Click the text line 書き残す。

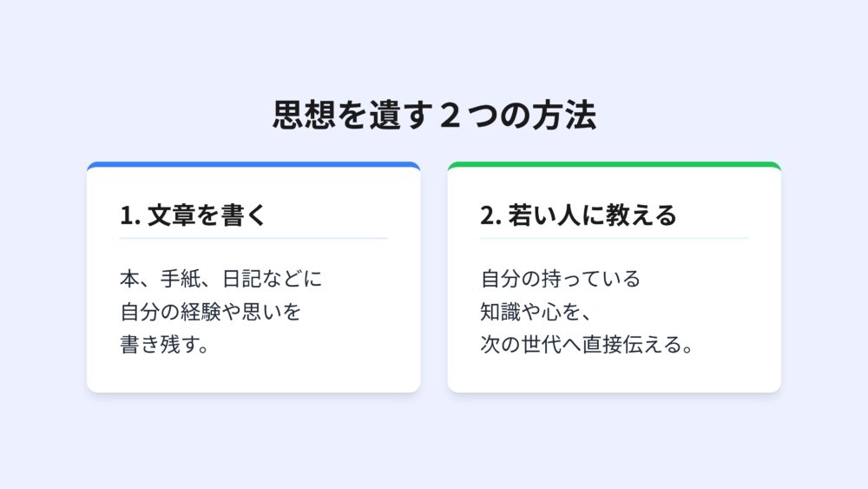point(166,344)
